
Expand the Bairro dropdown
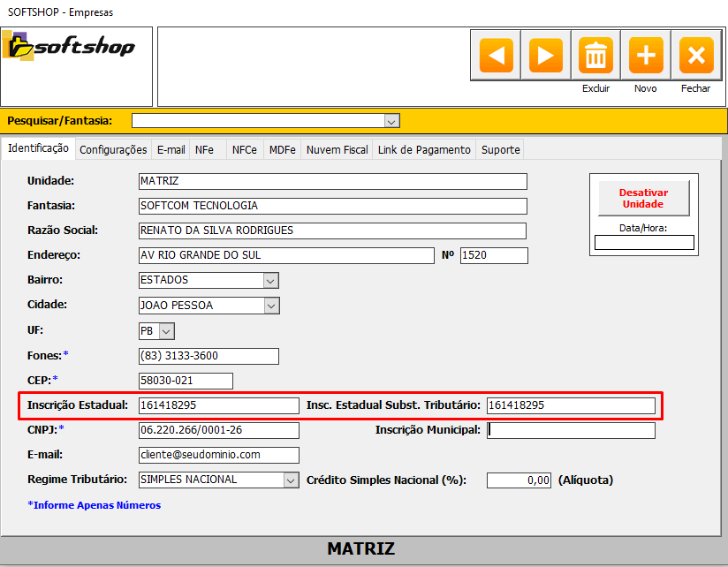[271, 281]
